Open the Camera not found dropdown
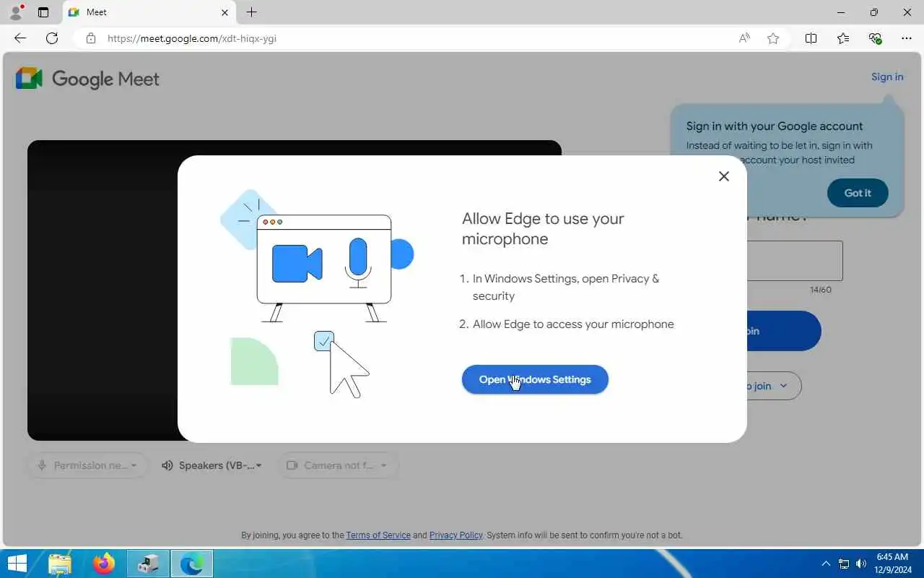 (337, 465)
